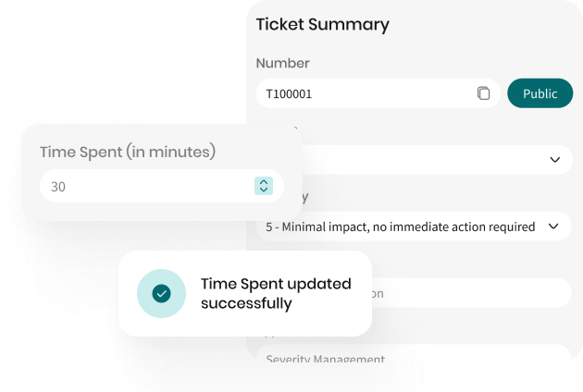Increase Time Spent using the up arrow
This screenshot has width=583, height=392.
pyautogui.click(x=264, y=182)
